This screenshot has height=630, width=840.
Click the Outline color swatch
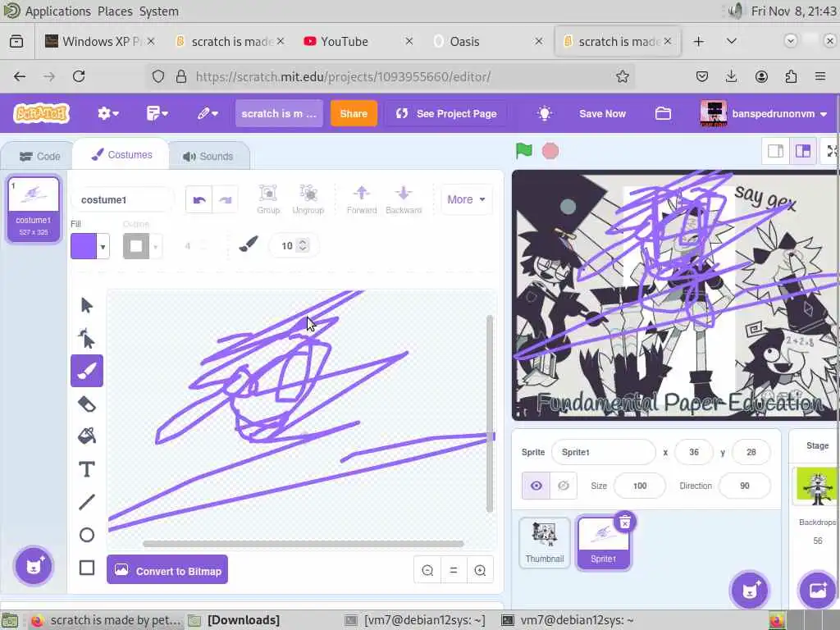click(x=136, y=246)
